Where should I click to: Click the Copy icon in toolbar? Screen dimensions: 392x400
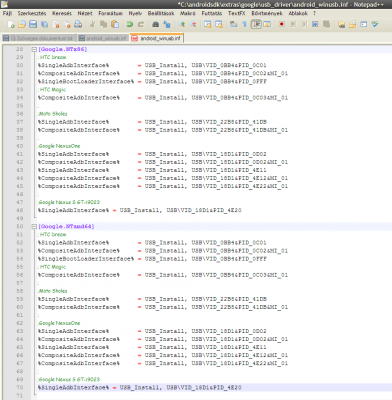[x=104, y=24]
